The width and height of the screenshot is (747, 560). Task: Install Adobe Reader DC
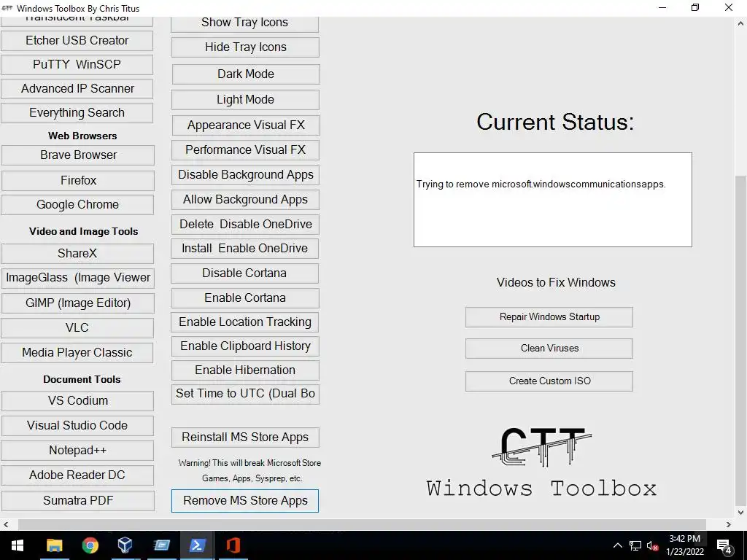point(77,475)
